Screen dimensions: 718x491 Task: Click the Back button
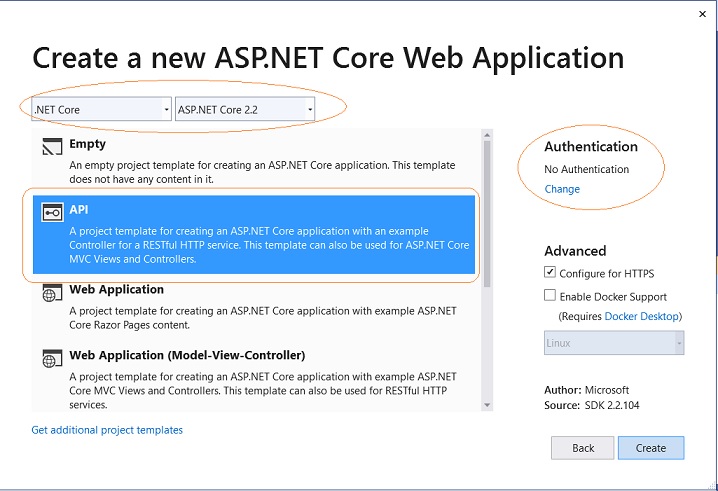pos(582,447)
